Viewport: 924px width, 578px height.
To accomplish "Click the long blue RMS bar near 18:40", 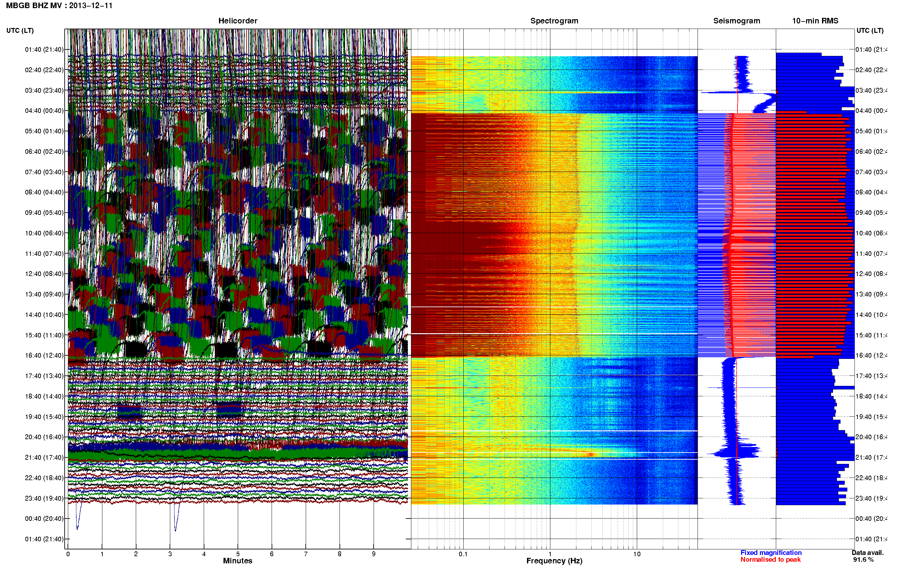I will [815, 388].
